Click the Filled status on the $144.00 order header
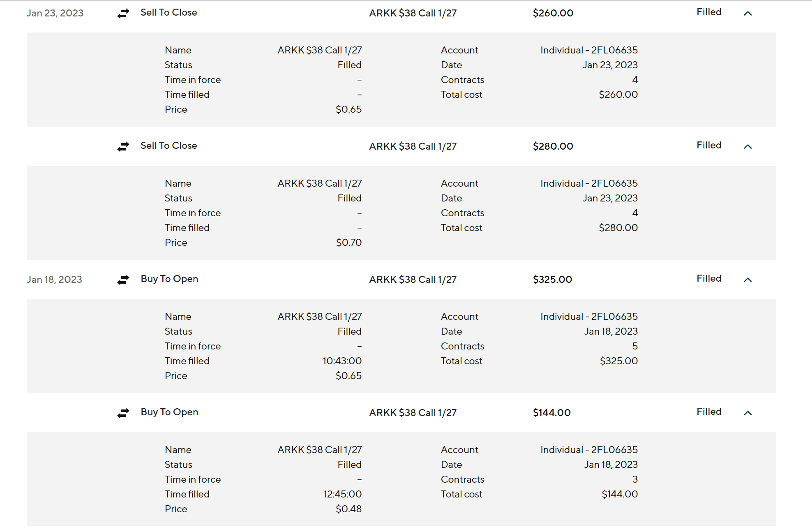 click(709, 412)
